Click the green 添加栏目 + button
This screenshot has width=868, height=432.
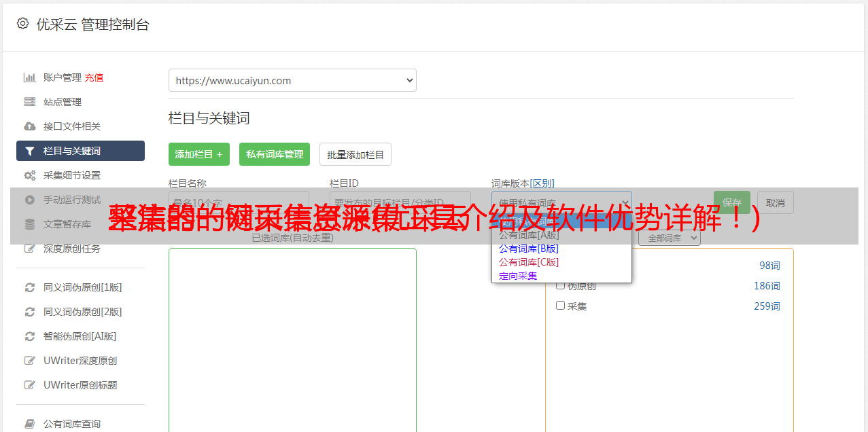point(199,154)
